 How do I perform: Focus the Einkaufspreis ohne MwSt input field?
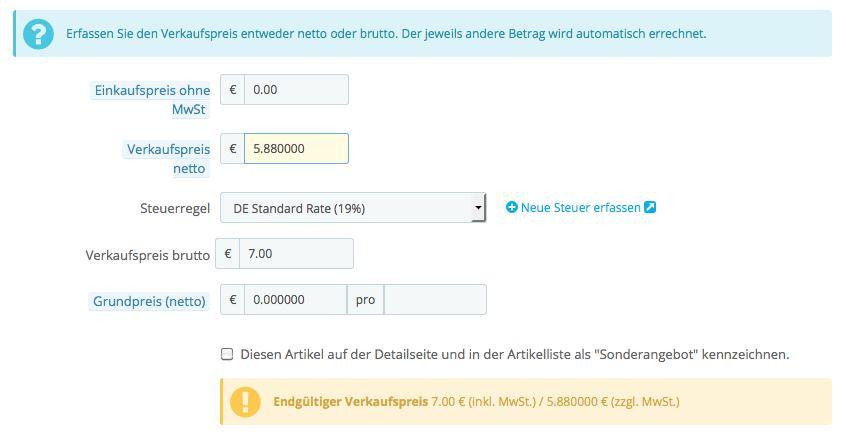[296, 89]
